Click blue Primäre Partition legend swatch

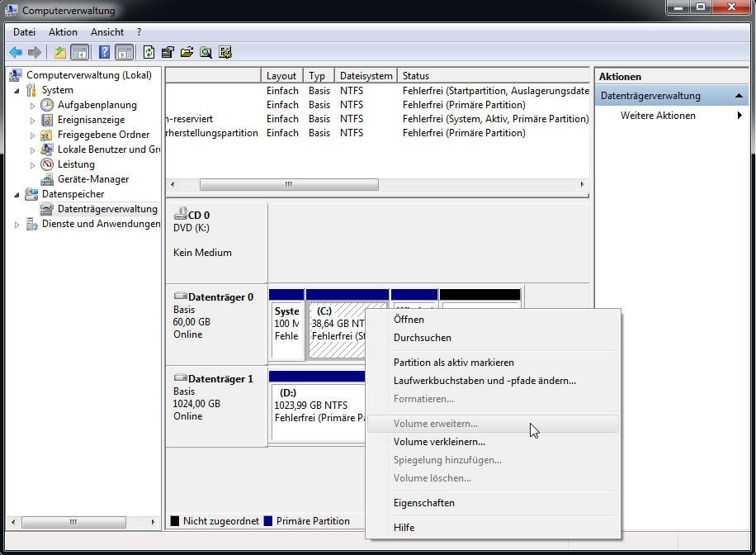coord(268,521)
